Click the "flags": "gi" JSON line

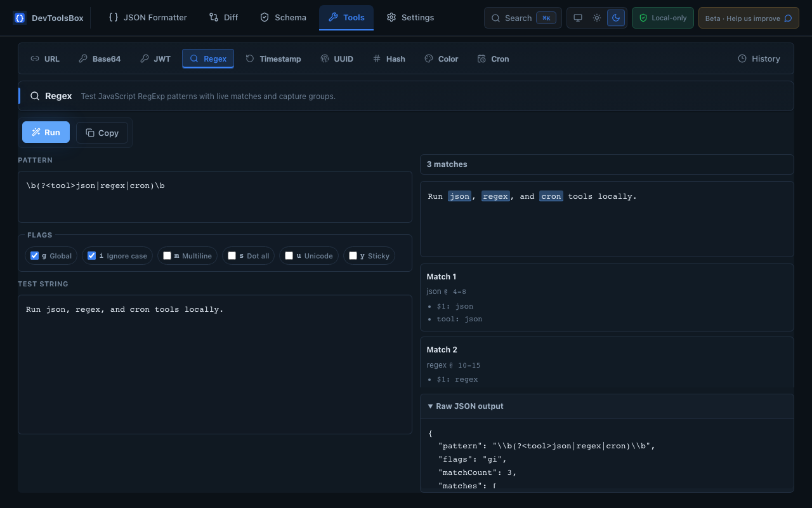tap(473, 459)
